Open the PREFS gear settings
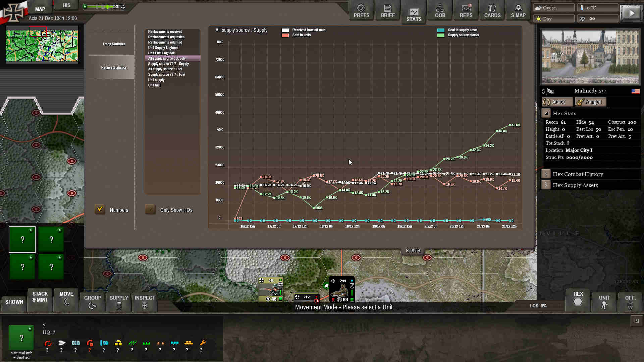This screenshot has width=644, height=362. click(361, 11)
